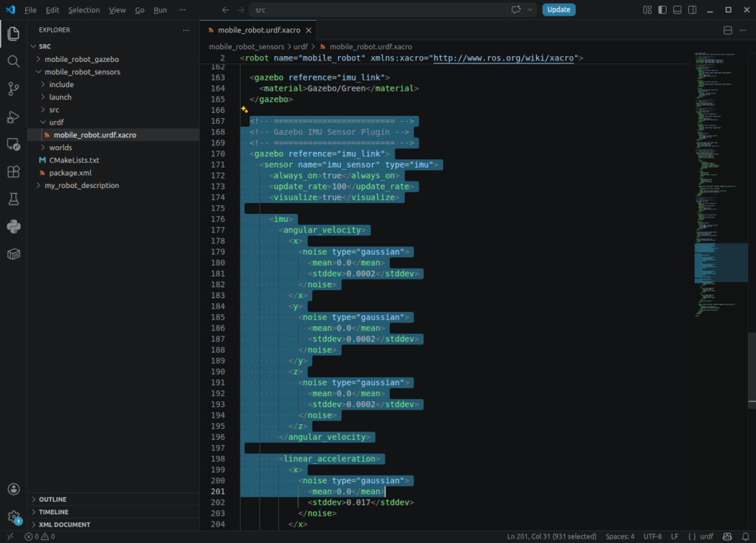This screenshot has height=543, width=756.
Task: Collapse the urdf folder
Action: click(x=114, y=122)
